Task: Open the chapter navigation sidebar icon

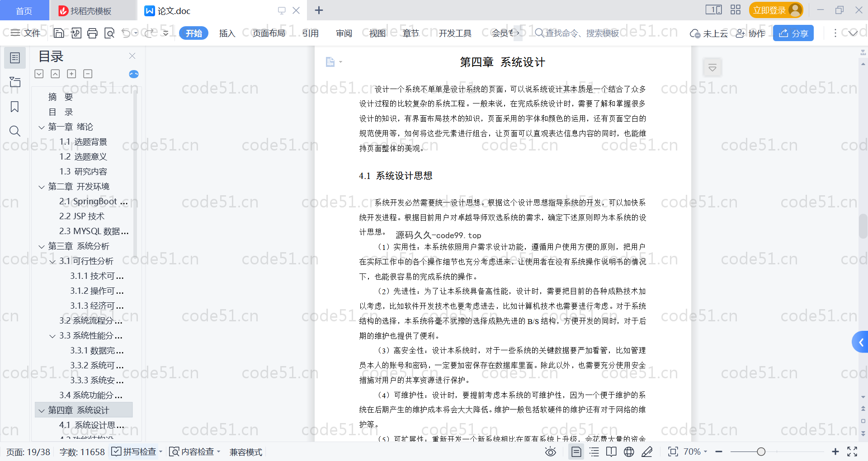Action: 15,82
